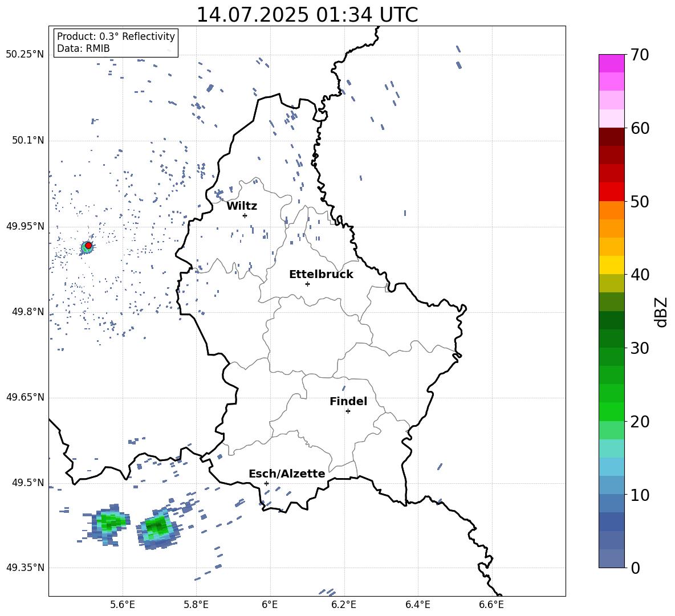
Task: Click the Ettelbruck station cross marker
Action: point(307,284)
